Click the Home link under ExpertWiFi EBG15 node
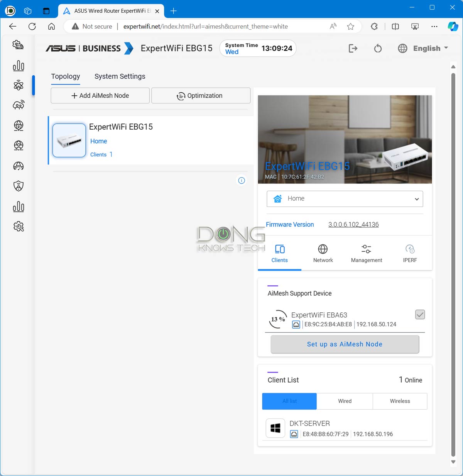 [99, 141]
